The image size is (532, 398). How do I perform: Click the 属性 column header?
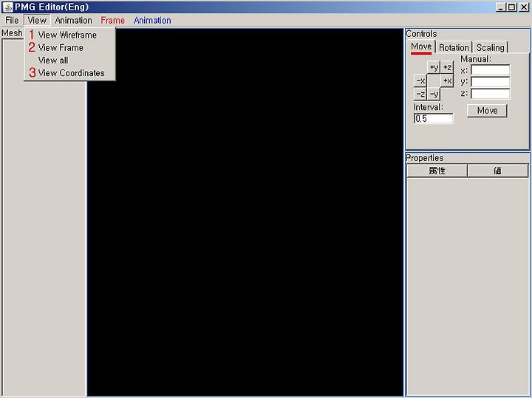tap(437, 171)
